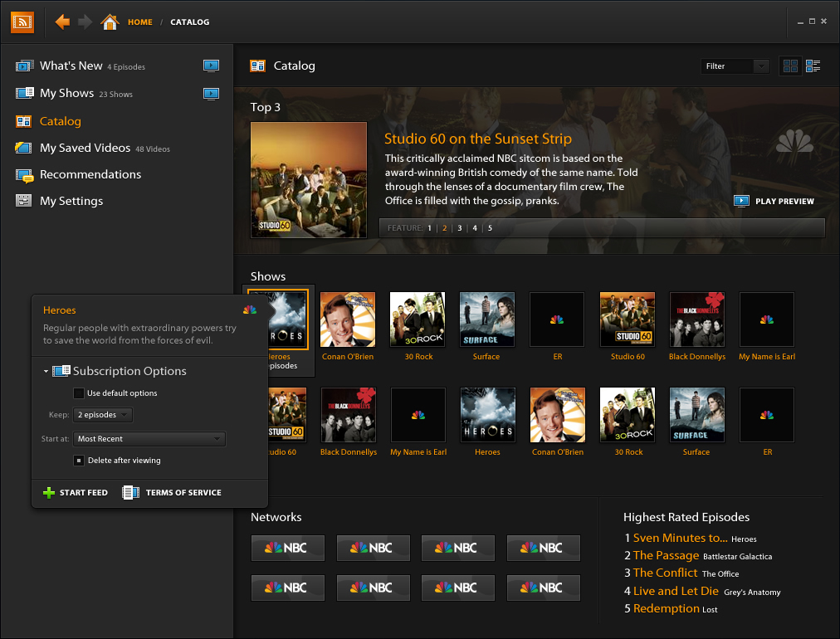
Task: Switch to grid view layout icon
Action: click(x=790, y=66)
